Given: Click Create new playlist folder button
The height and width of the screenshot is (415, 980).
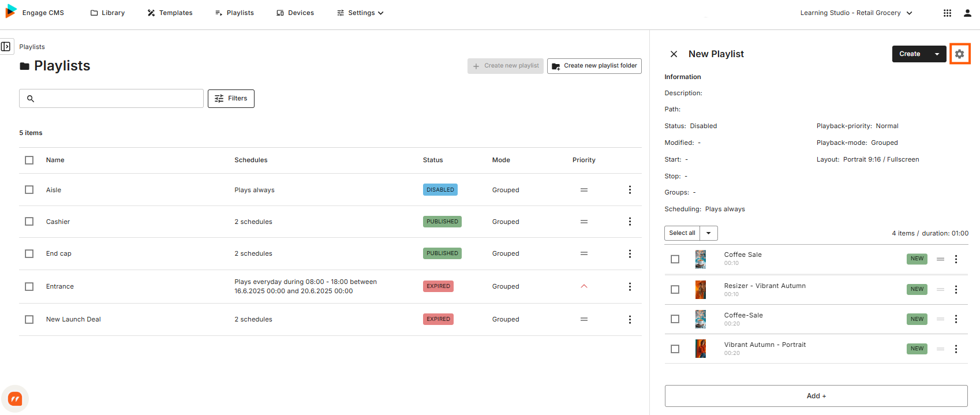Looking at the screenshot, I should (x=594, y=66).
